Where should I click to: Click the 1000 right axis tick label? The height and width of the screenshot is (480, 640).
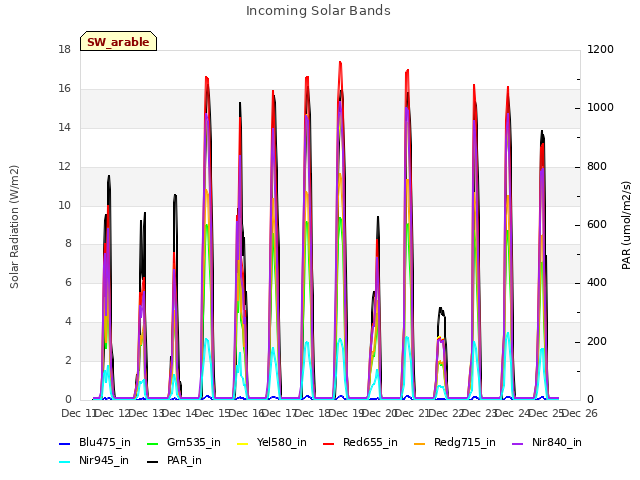click(x=600, y=108)
